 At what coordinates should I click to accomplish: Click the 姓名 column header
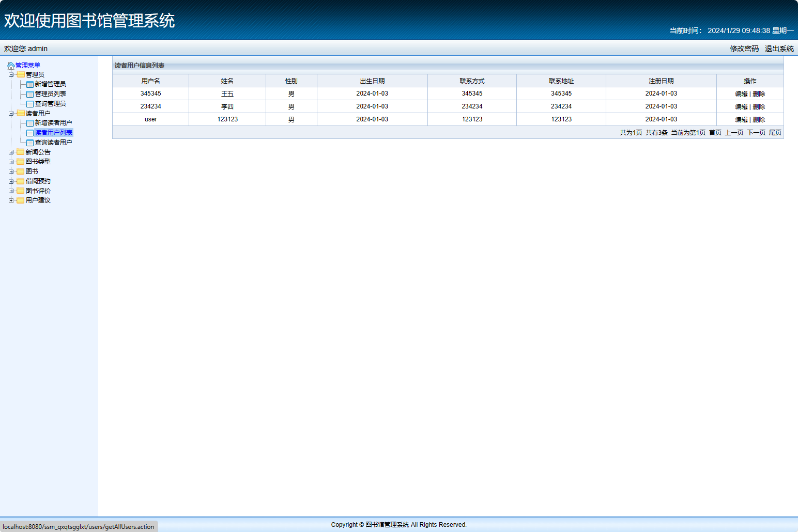[x=227, y=81]
